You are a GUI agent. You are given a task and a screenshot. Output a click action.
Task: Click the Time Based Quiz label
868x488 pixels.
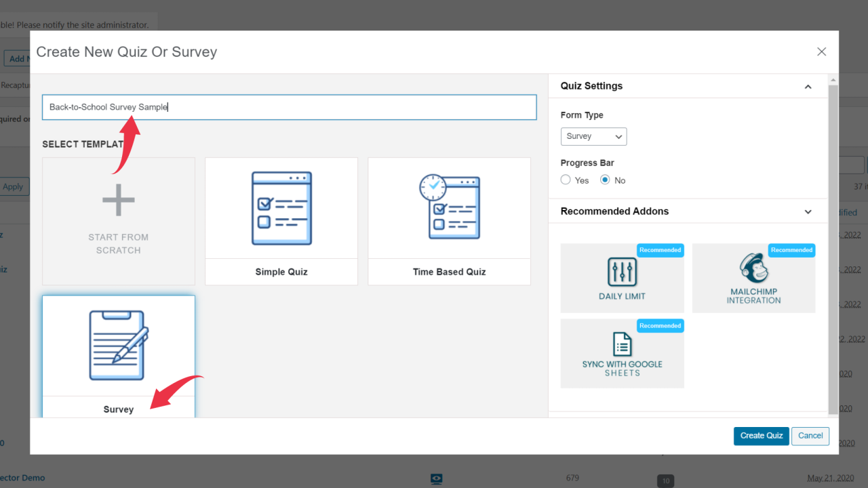pos(449,272)
